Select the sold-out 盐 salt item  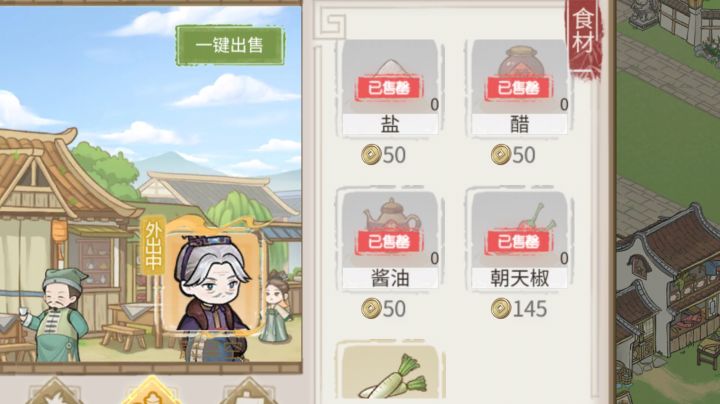pos(390,87)
